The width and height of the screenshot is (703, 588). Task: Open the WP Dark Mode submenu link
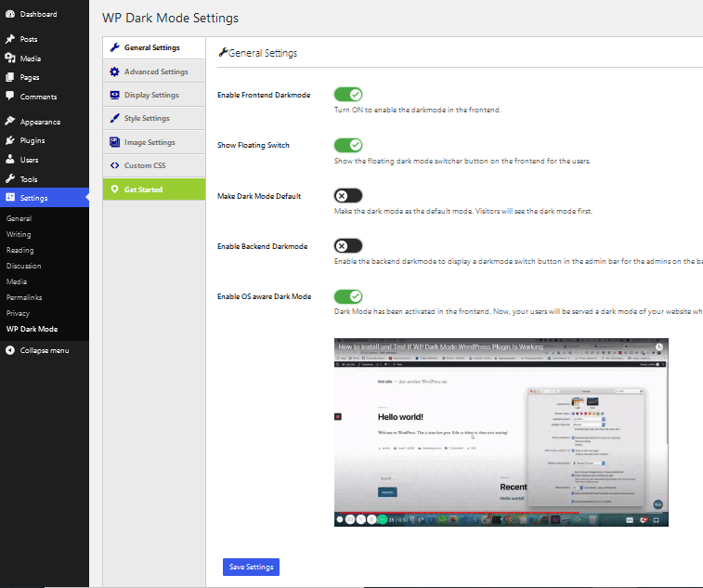pos(32,329)
